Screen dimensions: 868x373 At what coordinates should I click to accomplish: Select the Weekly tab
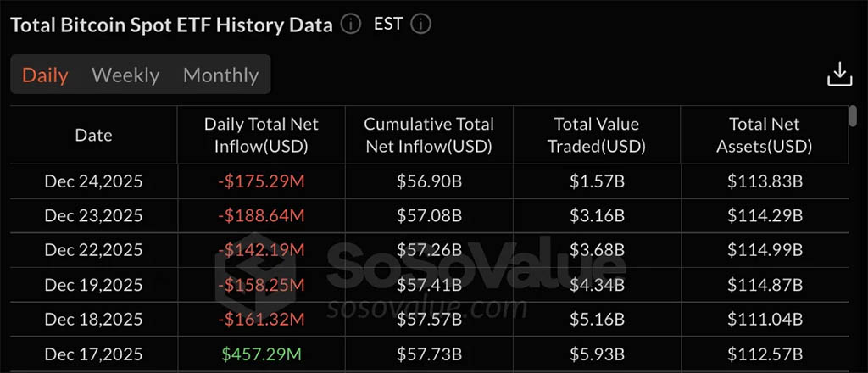(125, 75)
